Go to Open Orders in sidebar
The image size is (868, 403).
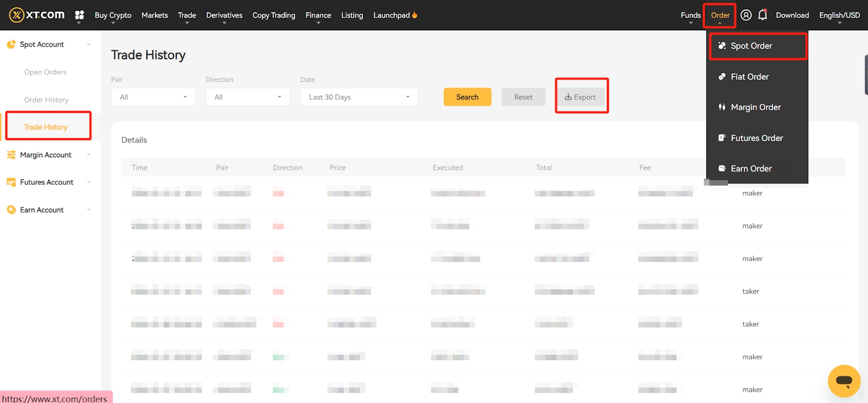click(x=45, y=72)
